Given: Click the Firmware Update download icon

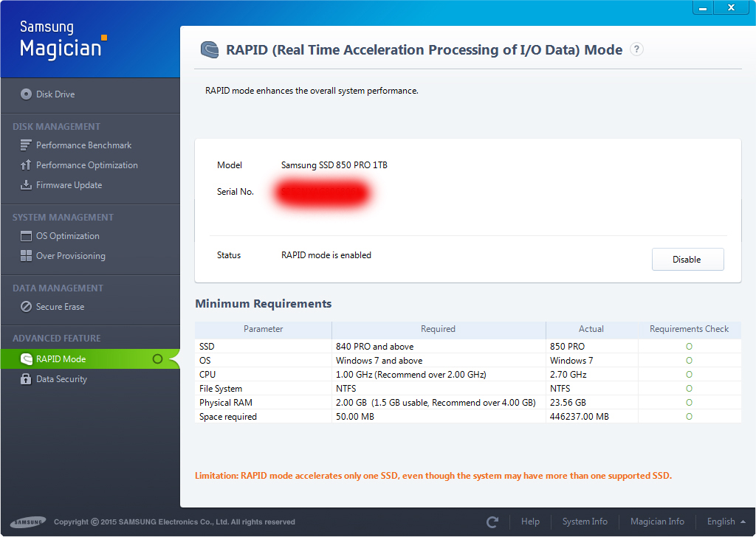Looking at the screenshot, I should (x=26, y=185).
